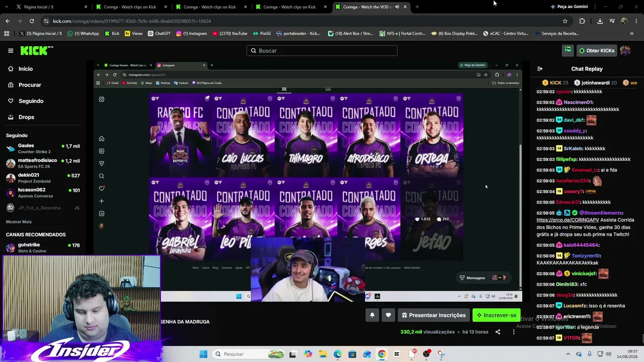Share the video using share icon

click(498, 332)
